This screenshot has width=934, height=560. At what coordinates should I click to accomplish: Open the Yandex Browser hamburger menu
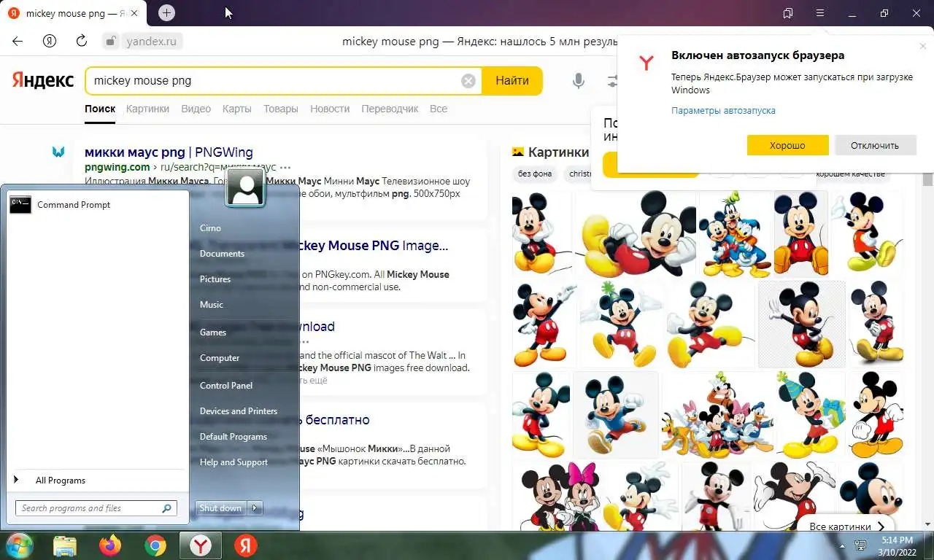[820, 13]
